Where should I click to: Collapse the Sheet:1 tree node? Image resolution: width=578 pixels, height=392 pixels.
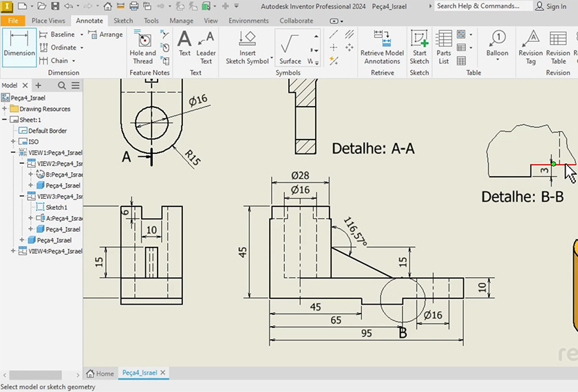5,120
